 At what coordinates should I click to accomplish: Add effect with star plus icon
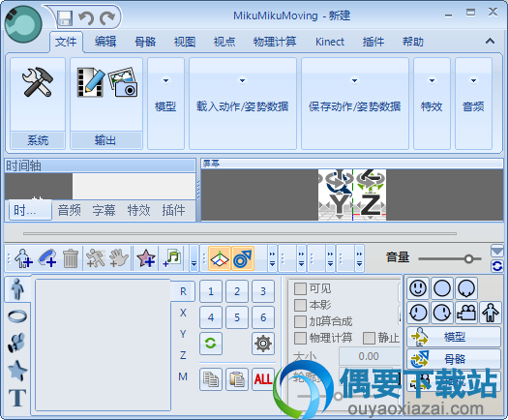pyautogui.click(x=146, y=258)
